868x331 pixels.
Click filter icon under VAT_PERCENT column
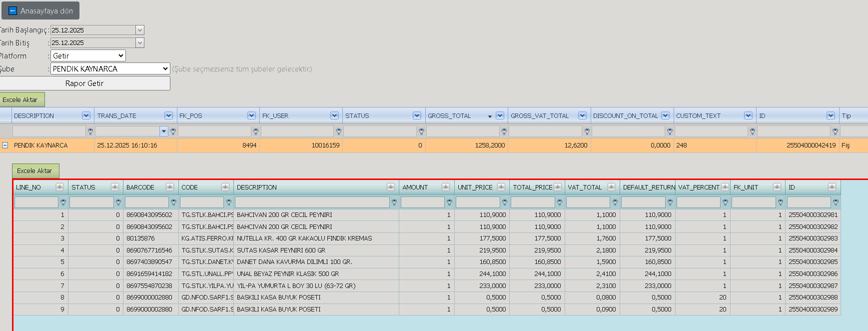click(x=725, y=202)
